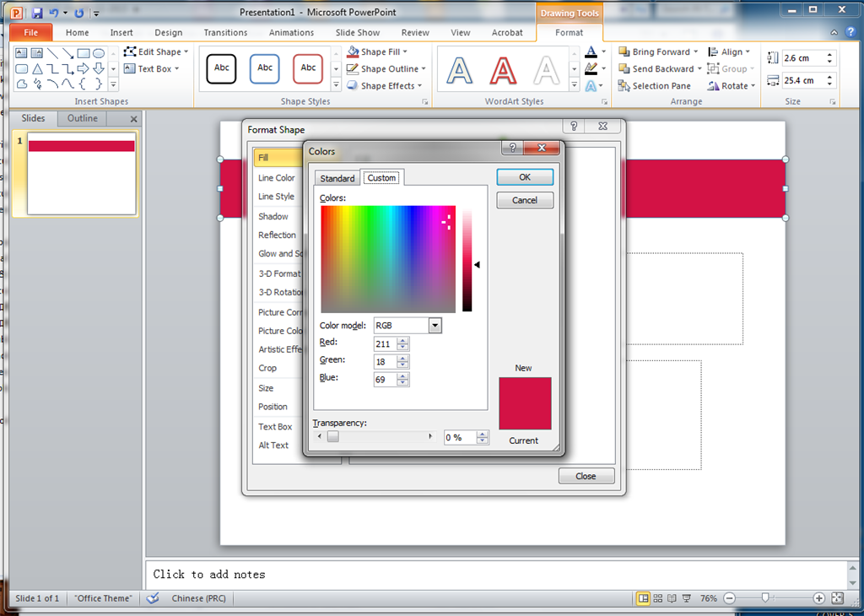The image size is (864, 616).
Task: Click OK in the Colors dialog
Action: [525, 177]
